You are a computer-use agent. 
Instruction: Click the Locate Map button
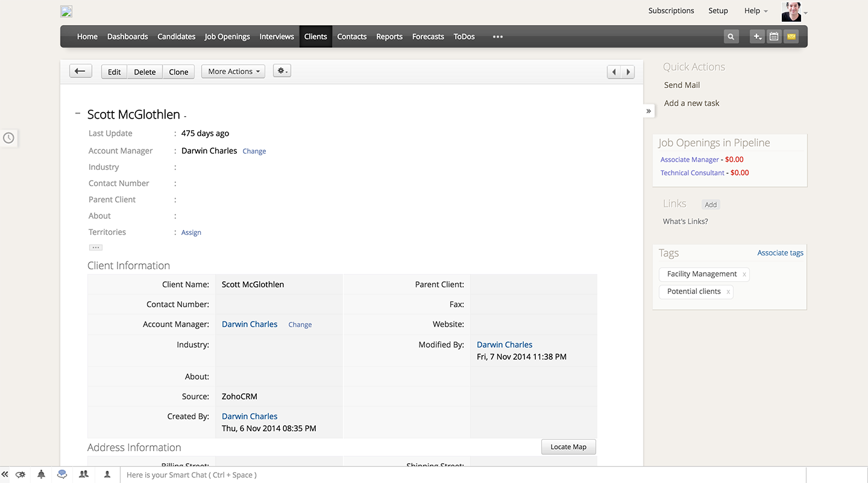(568, 447)
